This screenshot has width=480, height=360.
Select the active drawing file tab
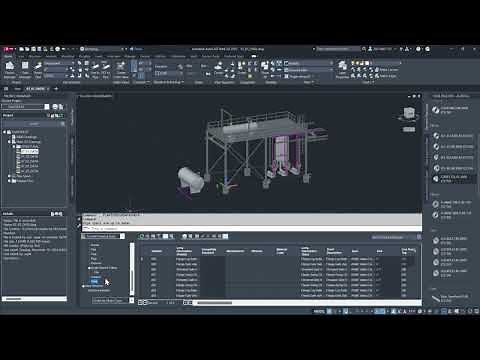(37, 89)
